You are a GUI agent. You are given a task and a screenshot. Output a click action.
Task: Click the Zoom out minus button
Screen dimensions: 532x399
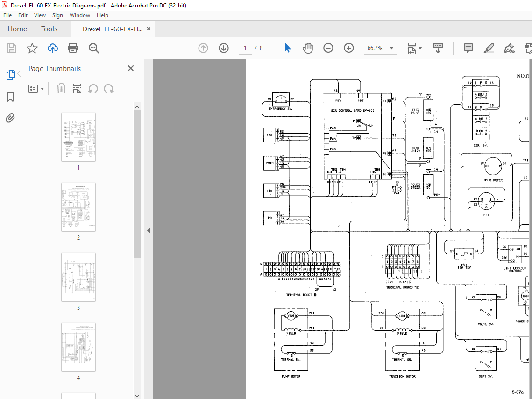click(328, 48)
